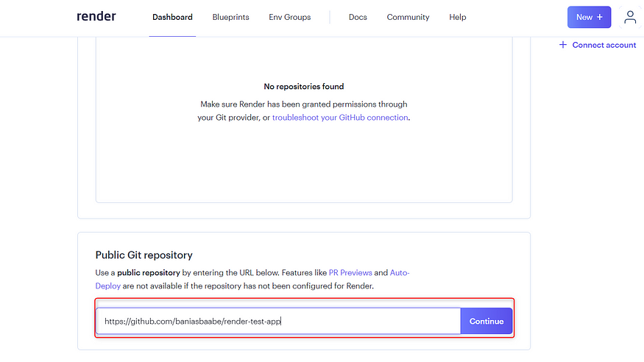Open the Docs menu item
This screenshot has height=362, width=644.
[358, 17]
